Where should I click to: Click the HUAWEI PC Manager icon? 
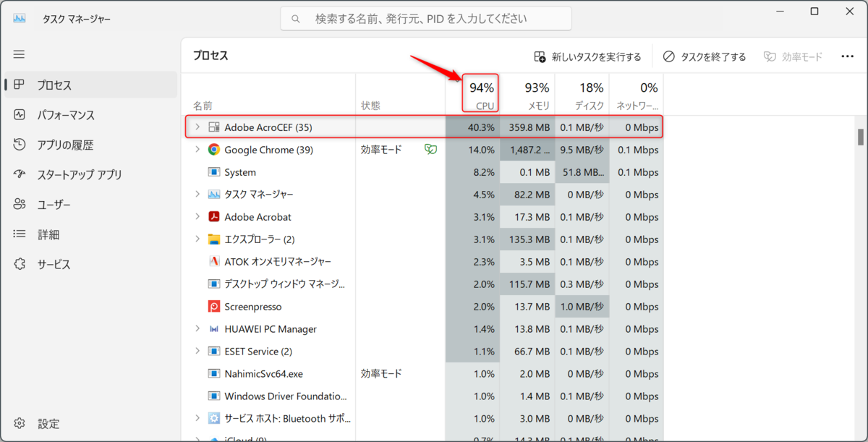[x=214, y=329]
